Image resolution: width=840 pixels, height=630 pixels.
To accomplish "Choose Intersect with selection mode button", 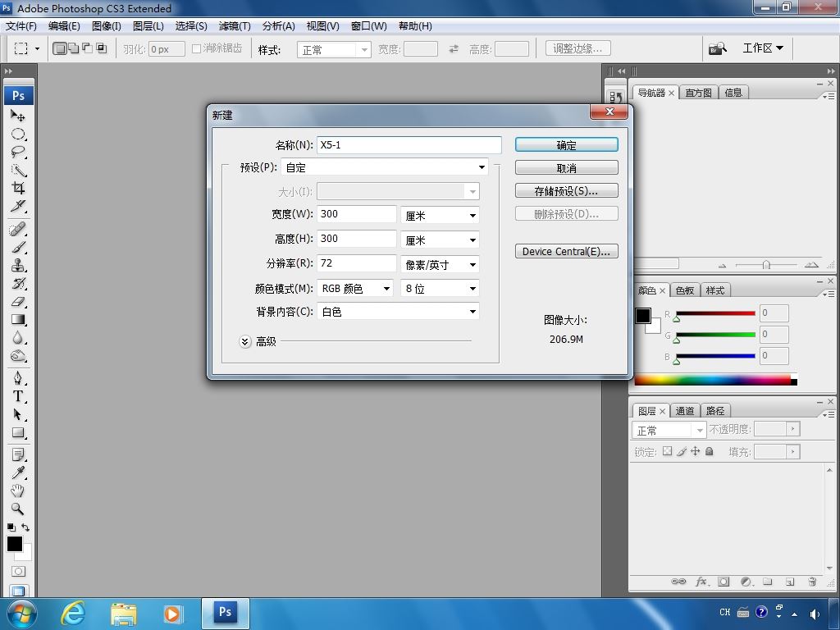I will point(101,48).
